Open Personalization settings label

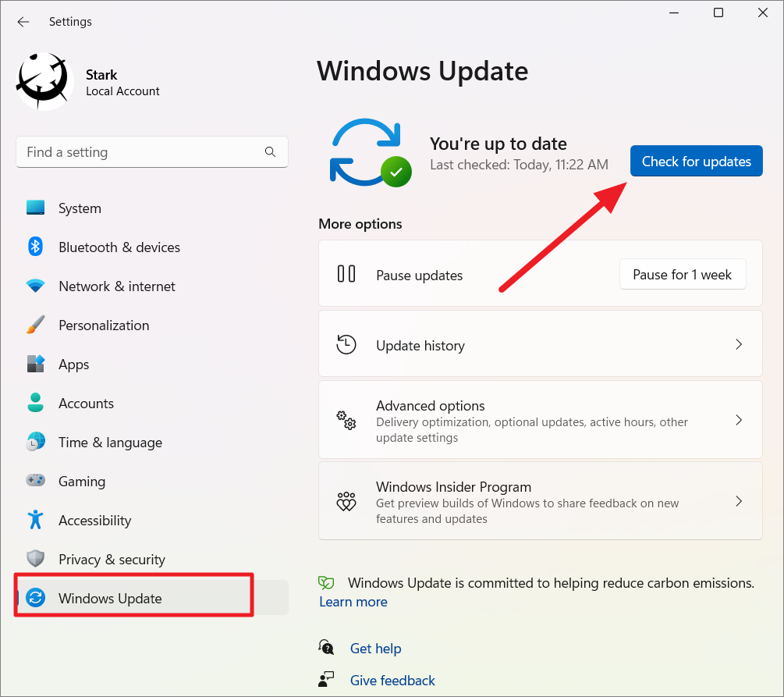[x=104, y=325]
